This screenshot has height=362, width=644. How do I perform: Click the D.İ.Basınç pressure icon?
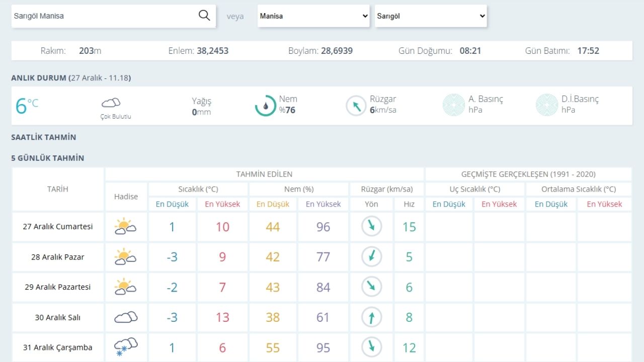point(547,105)
